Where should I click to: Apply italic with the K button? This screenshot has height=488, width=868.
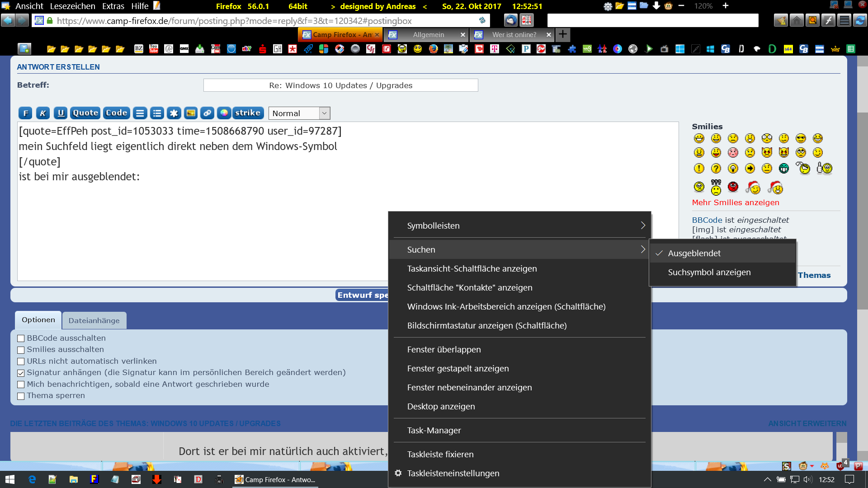pos(43,113)
